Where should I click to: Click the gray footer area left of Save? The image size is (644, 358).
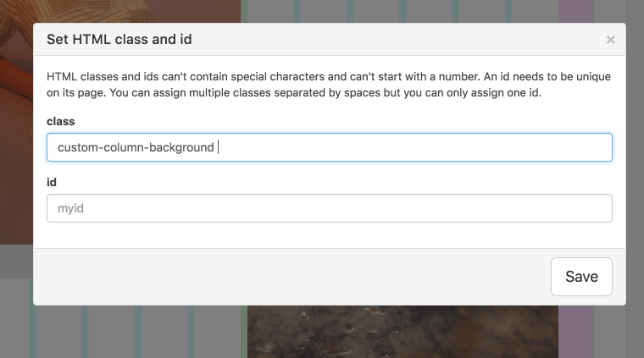point(288,277)
